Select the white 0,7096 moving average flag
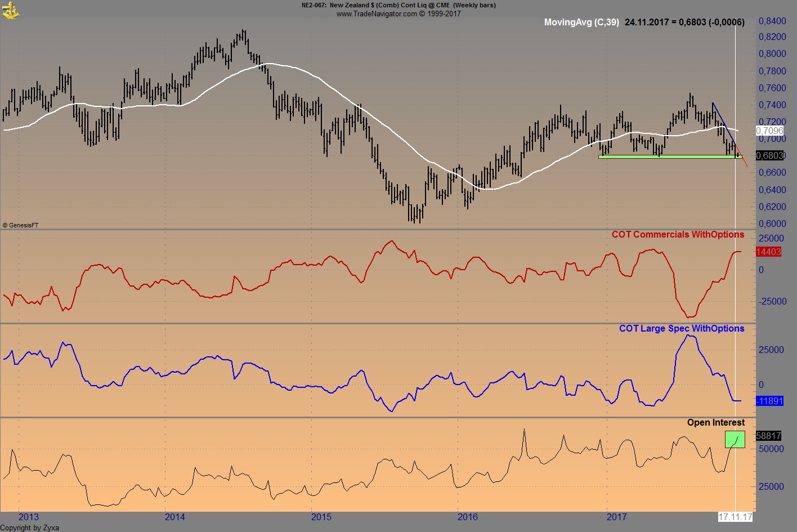797x532 pixels. tap(771, 130)
